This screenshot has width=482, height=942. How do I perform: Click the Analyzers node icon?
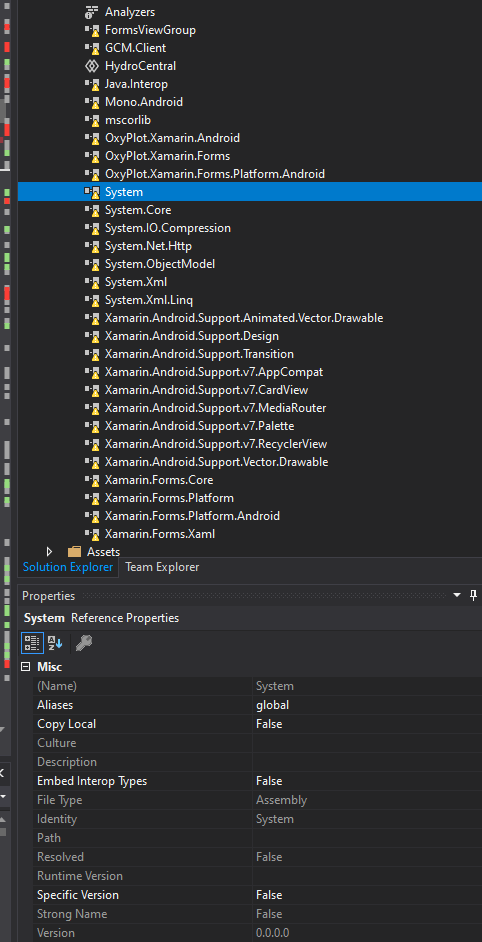(91, 12)
